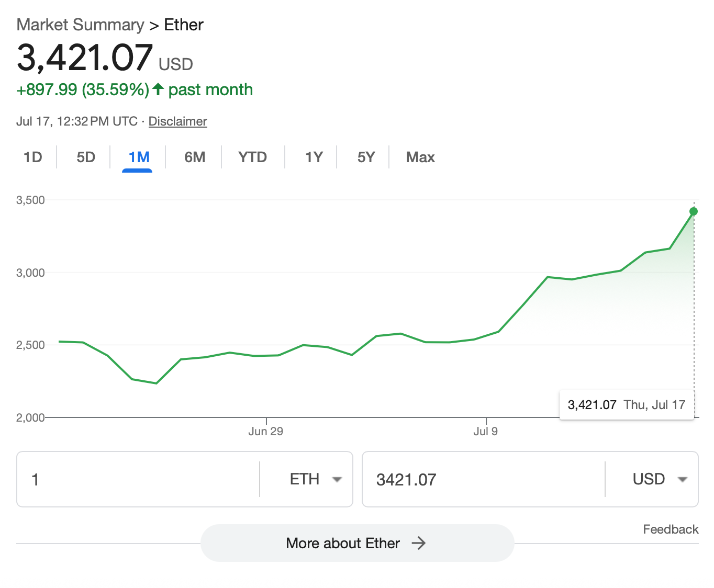714x588 pixels.
Task: Switch chart to YTD range
Action: click(x=252, y=157)
